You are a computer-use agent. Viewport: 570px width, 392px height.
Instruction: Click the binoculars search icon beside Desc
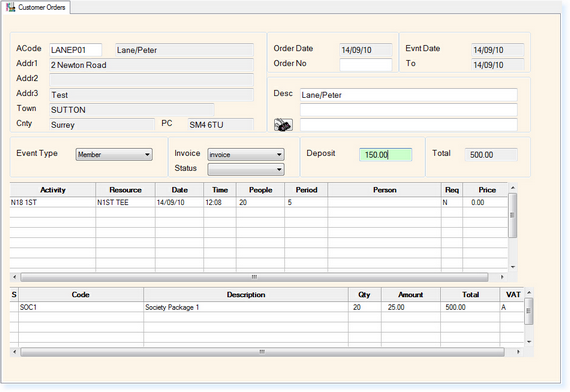coord(283,125)
